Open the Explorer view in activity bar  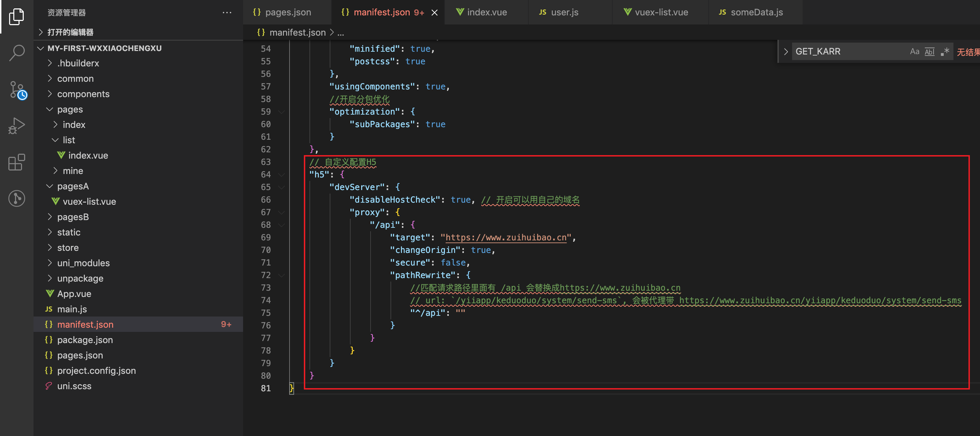16,16
